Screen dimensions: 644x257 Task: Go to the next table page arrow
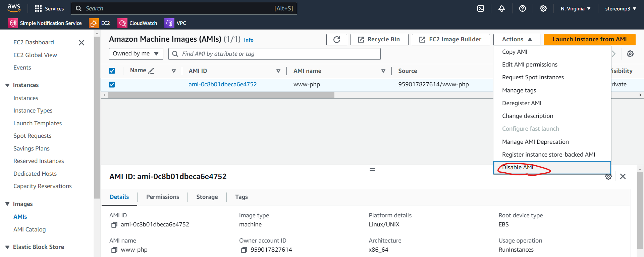[614, 54]
